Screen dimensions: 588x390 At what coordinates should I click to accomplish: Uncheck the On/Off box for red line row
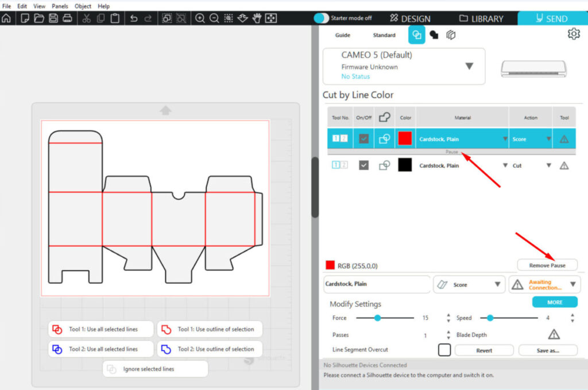tap(363, 139)
